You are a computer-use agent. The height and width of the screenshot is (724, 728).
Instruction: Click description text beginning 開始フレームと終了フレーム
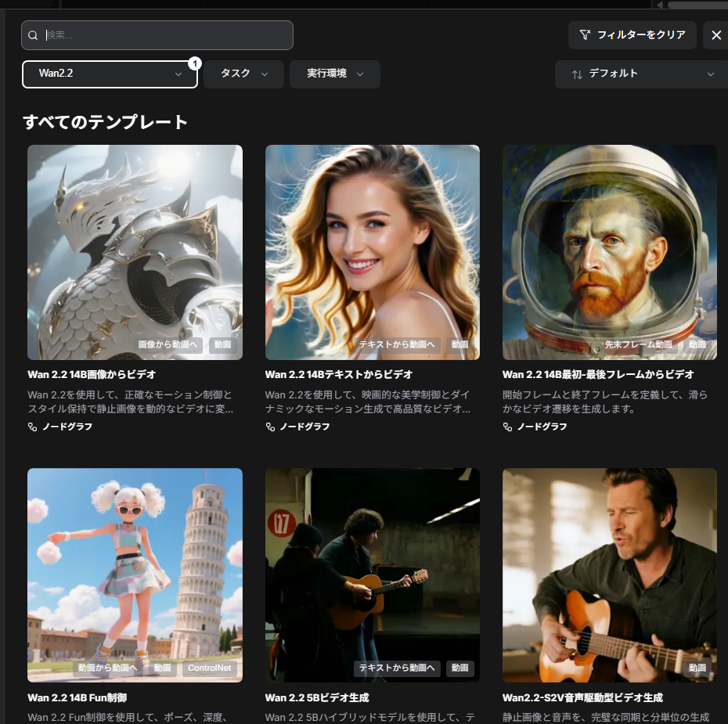pyautogui.click(x=604, y=402)
